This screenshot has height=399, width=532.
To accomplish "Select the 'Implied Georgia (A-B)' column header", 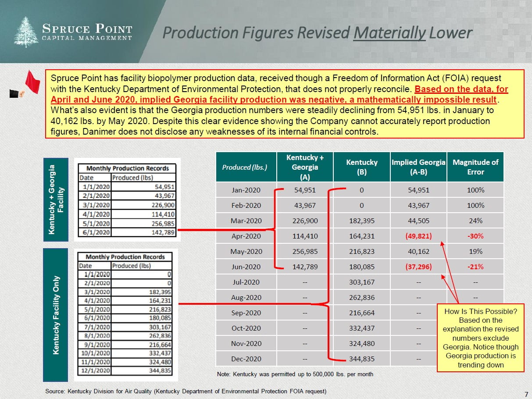I will click(418, 167).
